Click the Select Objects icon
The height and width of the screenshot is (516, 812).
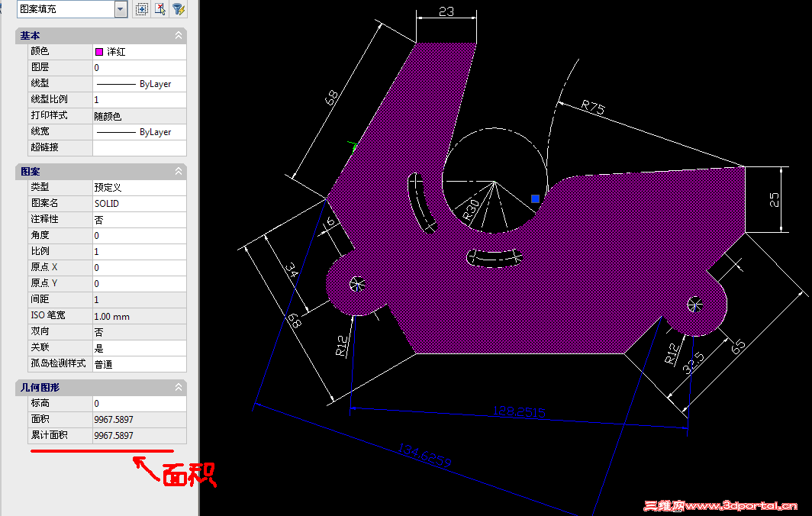pyautogui.click(x=160, y=9)
